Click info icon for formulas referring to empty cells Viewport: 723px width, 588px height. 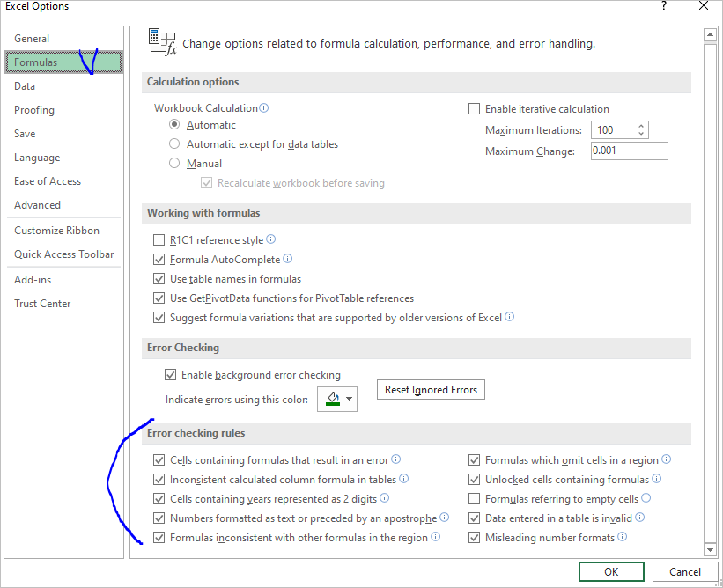(x=646, y=498)
